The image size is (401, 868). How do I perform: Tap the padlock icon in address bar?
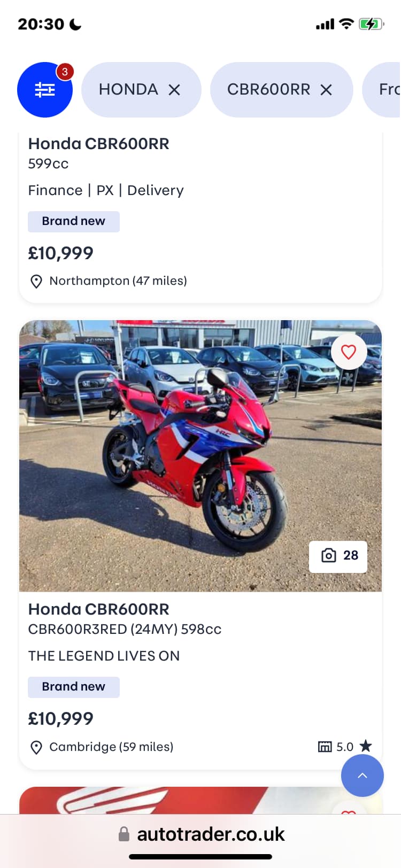pyautogui.click(x=124, y=834)
